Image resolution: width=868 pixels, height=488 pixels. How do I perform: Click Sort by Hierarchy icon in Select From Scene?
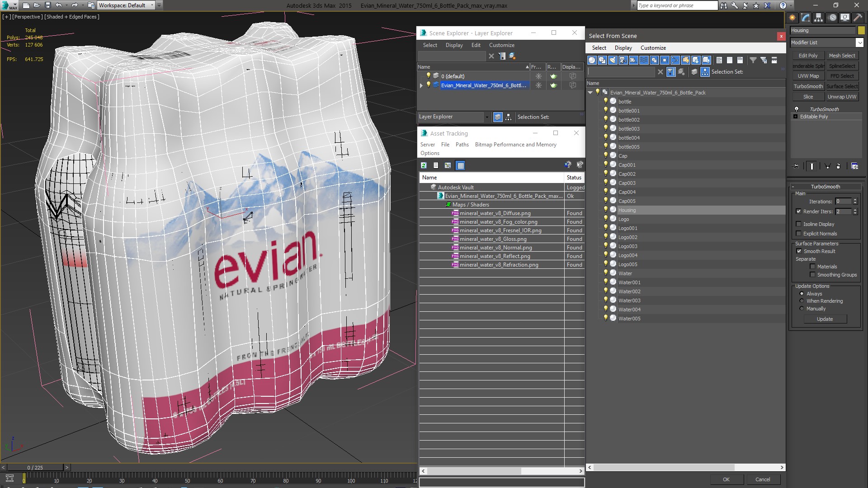tap(705, 72)
